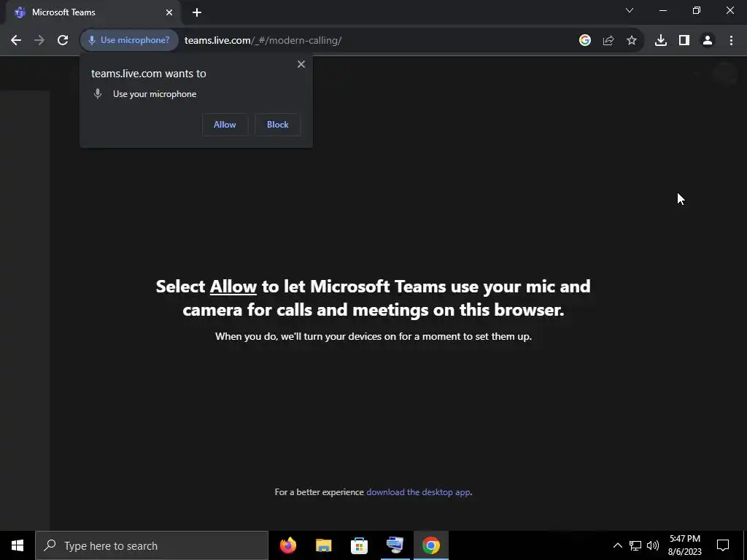Screen dimensions: 747x560
Task: Minimize the Chrome window
Action: tap(663, 10)
